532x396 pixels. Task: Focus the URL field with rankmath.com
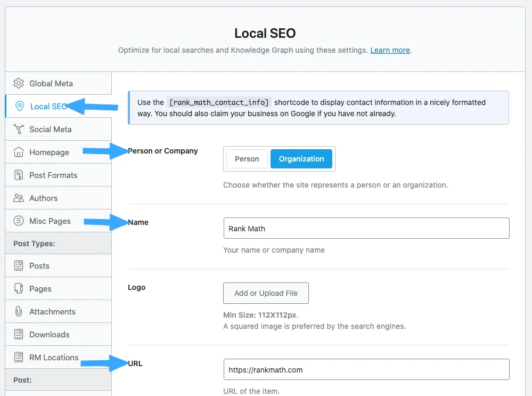pyautogui.click(x=366, y=369)
